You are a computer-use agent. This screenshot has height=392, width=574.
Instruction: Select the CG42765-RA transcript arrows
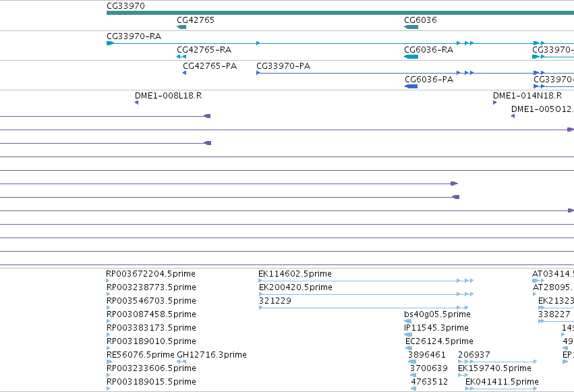pyautogui.click(x=181, y=57)
